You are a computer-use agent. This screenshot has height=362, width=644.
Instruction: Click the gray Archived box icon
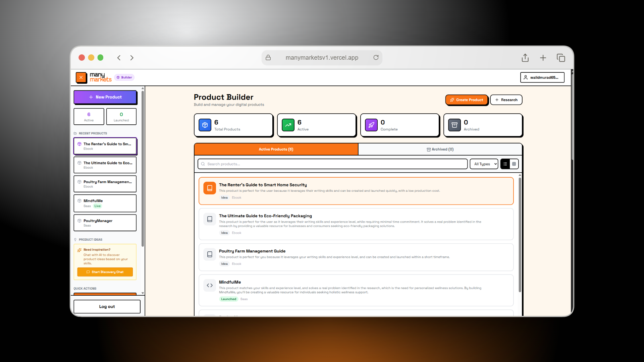click(454, 125)
